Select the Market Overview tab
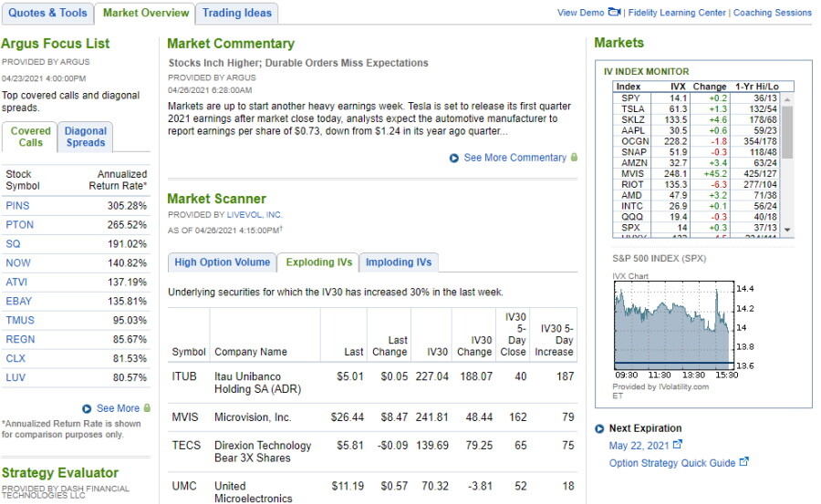Screen dimensions: 821x504 coord(146,13)
